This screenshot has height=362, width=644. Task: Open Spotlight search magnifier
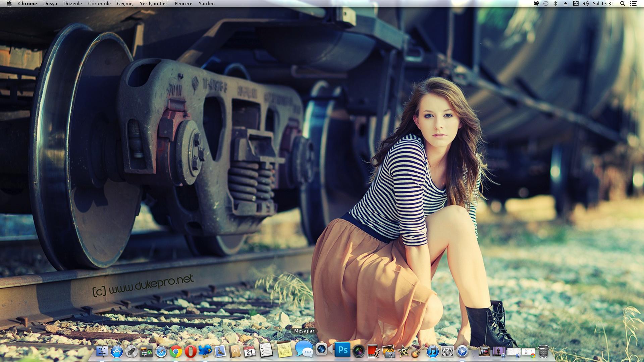(623, 4)
